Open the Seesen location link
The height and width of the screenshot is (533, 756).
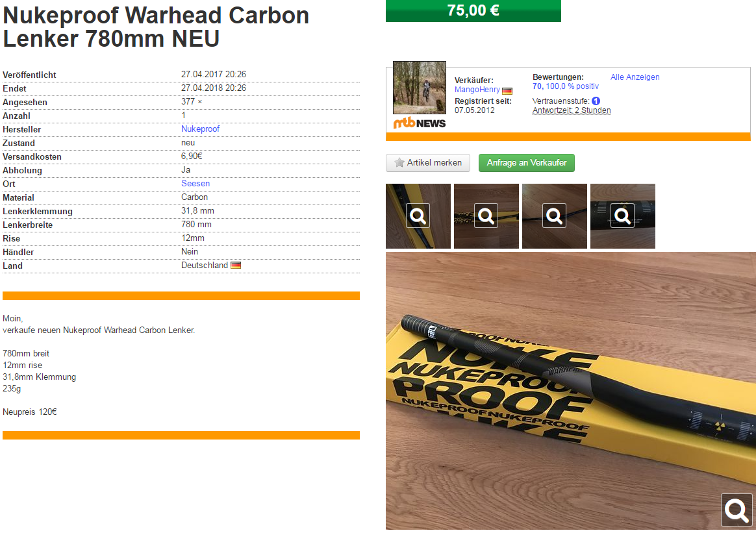195,184
